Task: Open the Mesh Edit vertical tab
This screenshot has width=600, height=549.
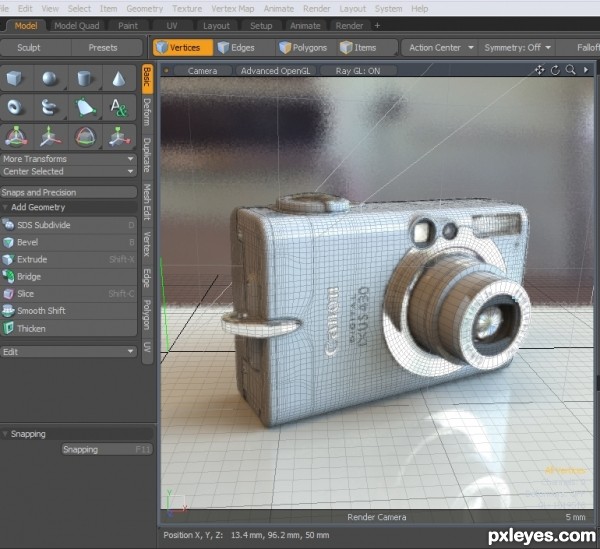Action: [x=147, y=202]
